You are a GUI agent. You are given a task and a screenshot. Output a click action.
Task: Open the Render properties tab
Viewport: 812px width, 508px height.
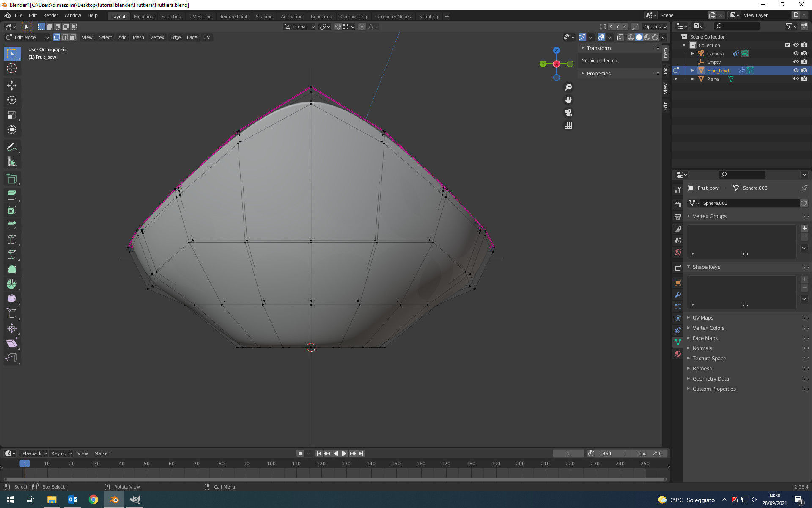point(678,204)
